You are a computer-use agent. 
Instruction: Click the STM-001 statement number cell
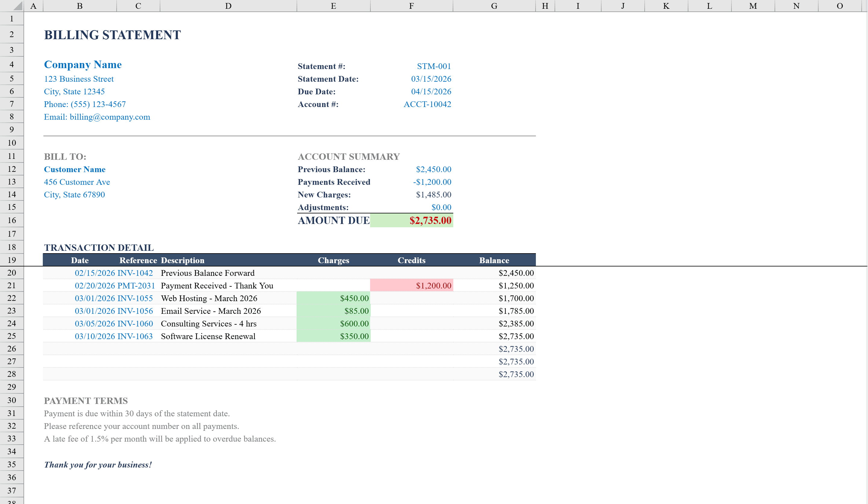pyautogui.click(x=433, y=66)
